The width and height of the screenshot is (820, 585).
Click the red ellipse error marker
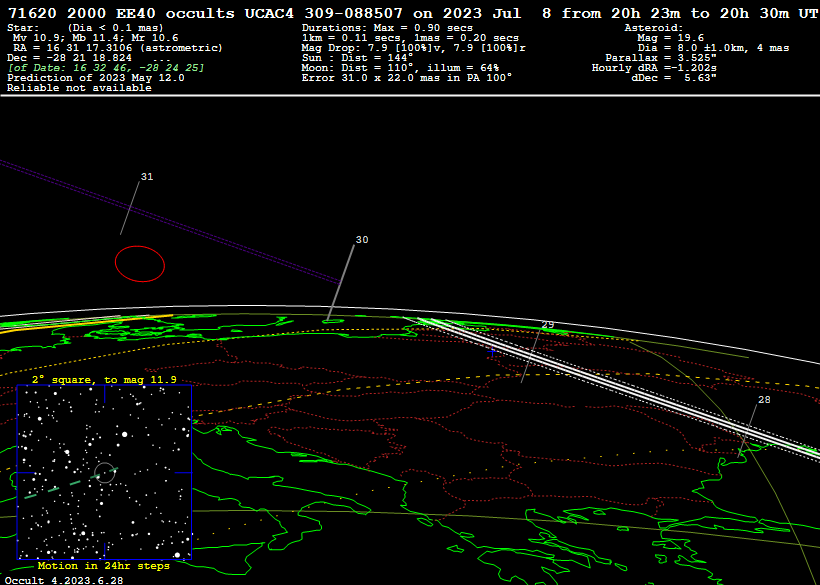coord(140,264)
